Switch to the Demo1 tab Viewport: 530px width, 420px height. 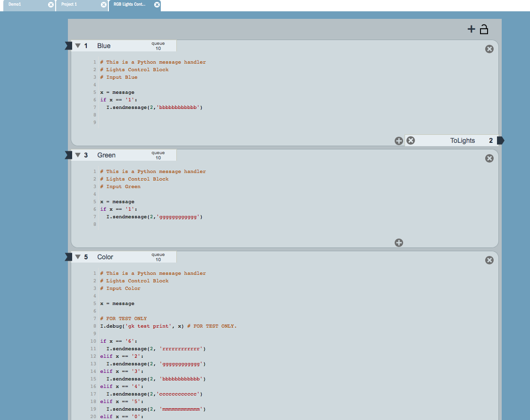pyautogui.click(x=15, y=4)
